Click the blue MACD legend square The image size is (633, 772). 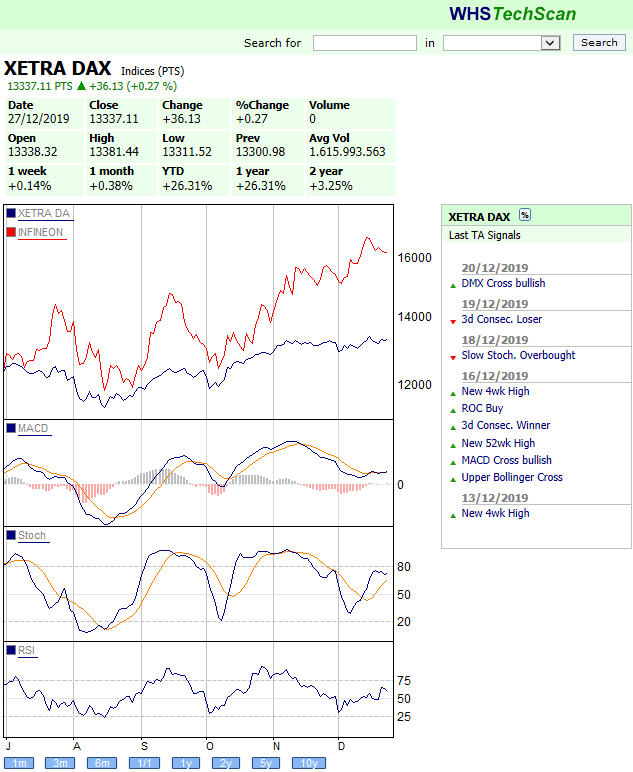(x=11, y=428)
